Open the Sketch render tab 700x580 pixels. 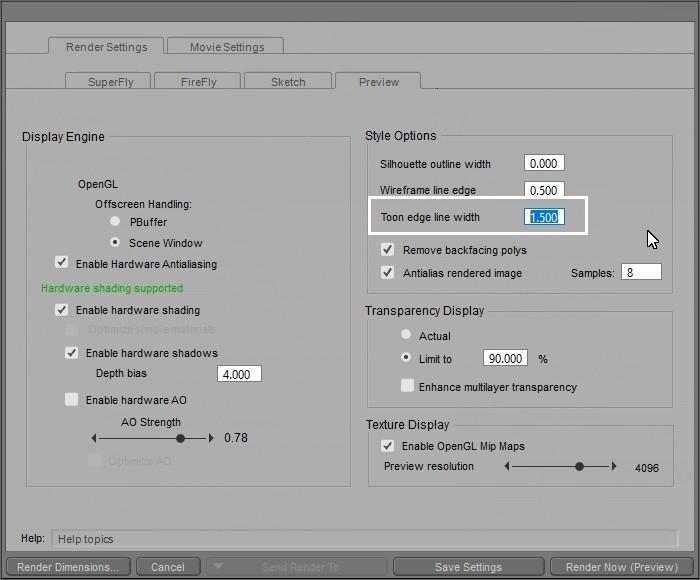coord(288,82)
